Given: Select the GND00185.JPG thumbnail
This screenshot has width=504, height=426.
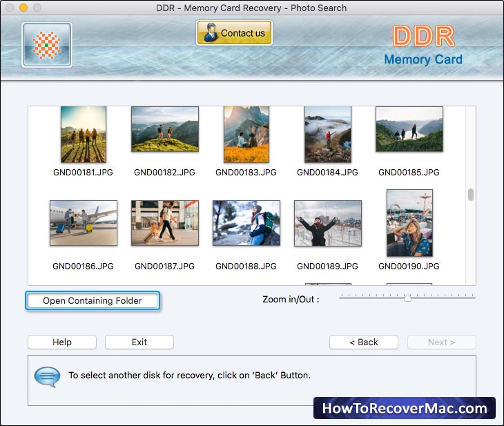Looking at the screenshot, I should tap(409, 129).
